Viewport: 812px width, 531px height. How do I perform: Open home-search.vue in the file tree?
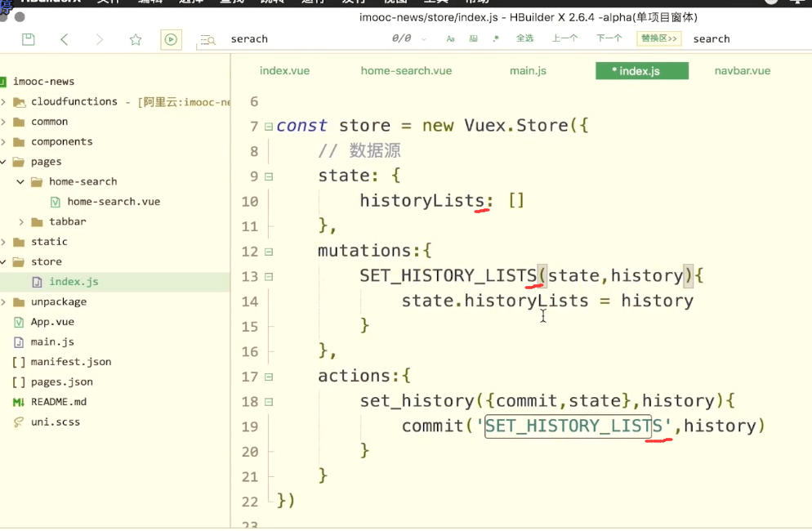[x=114, y=202]
